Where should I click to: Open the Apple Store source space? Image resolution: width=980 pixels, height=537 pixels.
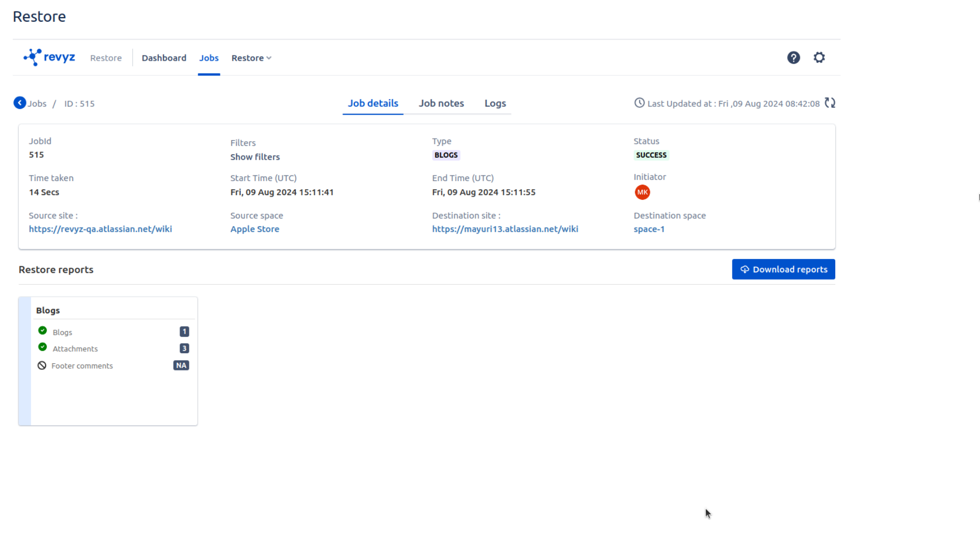[x=255, y=229]
